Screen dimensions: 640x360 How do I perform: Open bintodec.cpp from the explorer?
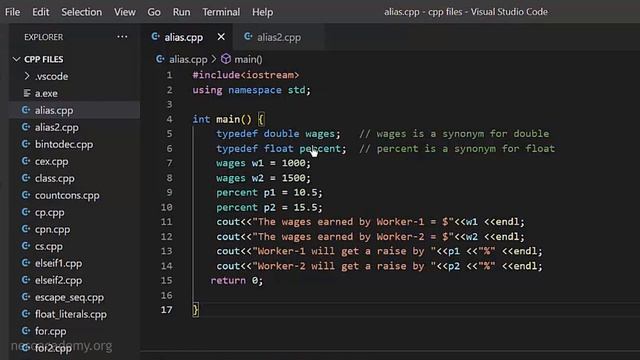point(64,144)
